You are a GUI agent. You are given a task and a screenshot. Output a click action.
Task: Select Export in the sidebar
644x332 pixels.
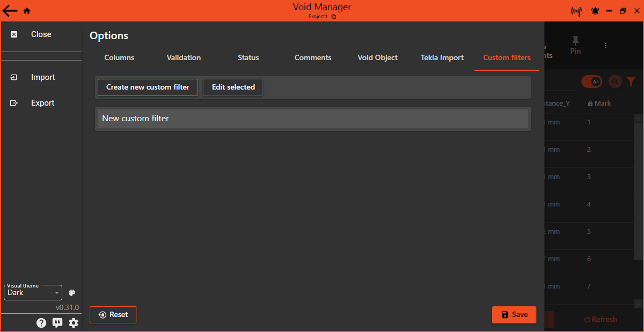point(42,103)
